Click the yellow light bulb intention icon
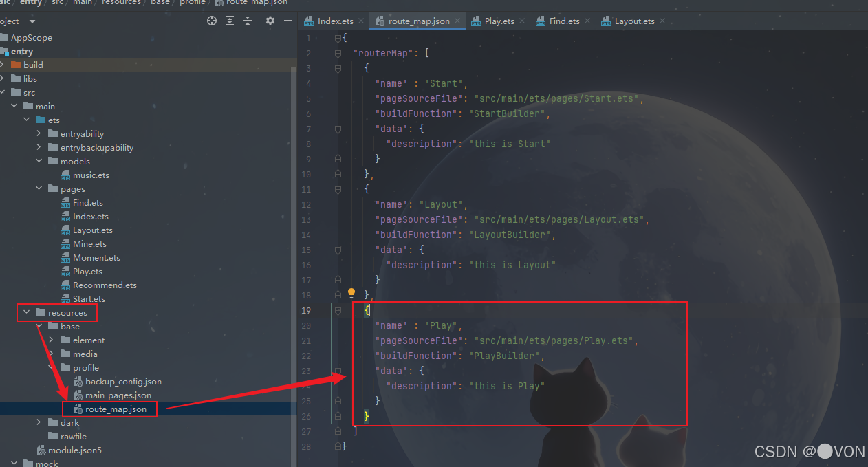The height and width of the screenshot is (467, 868). (351, 294)
